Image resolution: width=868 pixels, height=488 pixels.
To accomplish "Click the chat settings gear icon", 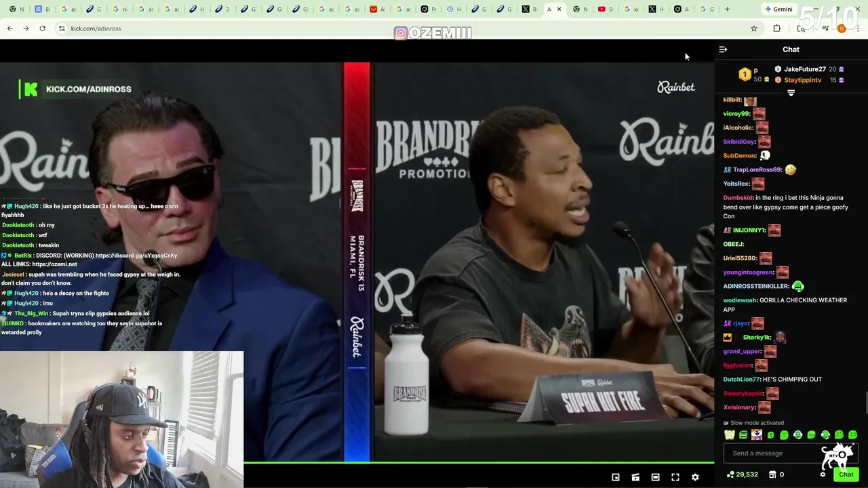I will click(823, 474).
